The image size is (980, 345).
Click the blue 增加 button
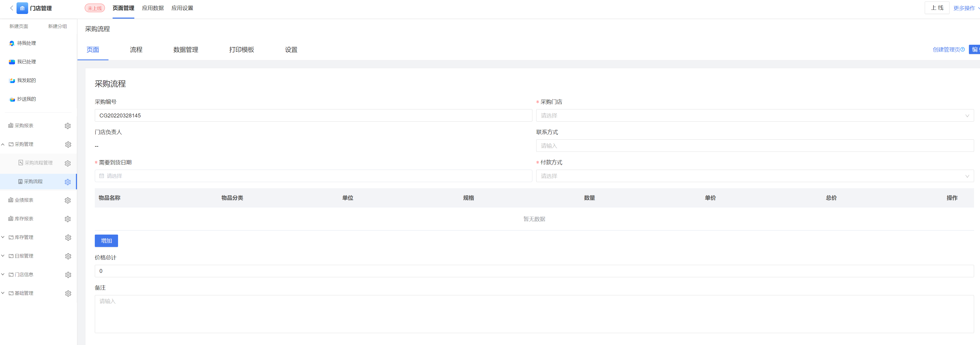(x=106, y=241)
